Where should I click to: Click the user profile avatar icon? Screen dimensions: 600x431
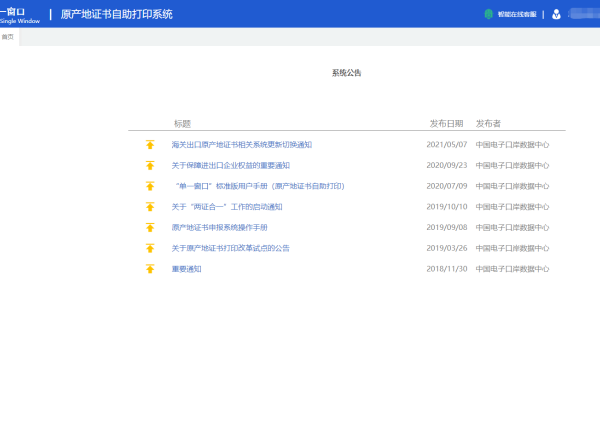tap(556, 14)
